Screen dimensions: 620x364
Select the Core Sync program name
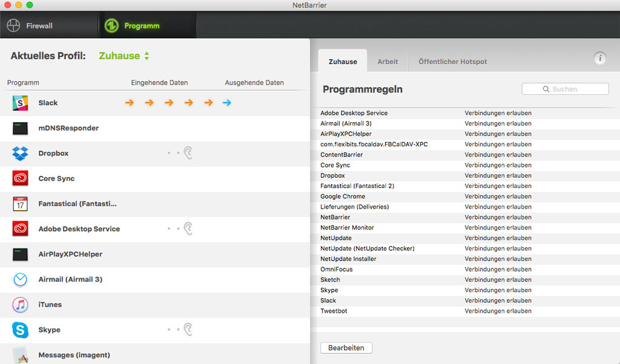tap(56, 178)
